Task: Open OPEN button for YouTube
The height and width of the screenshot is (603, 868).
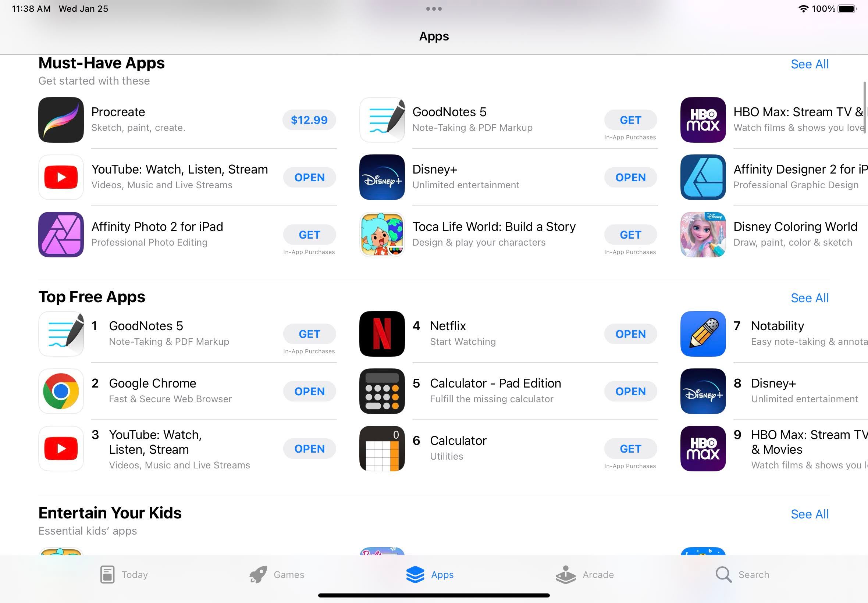Action: (309, 176)
